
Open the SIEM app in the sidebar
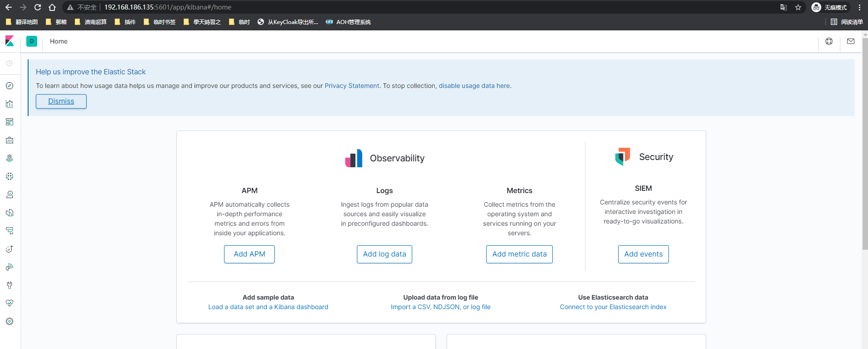click(10, 267)
